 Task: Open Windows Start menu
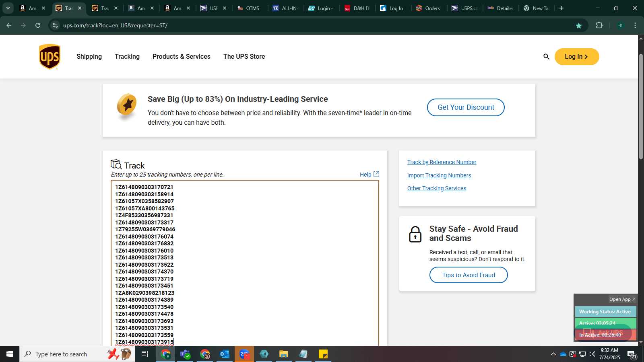click(x=10, y=354)
